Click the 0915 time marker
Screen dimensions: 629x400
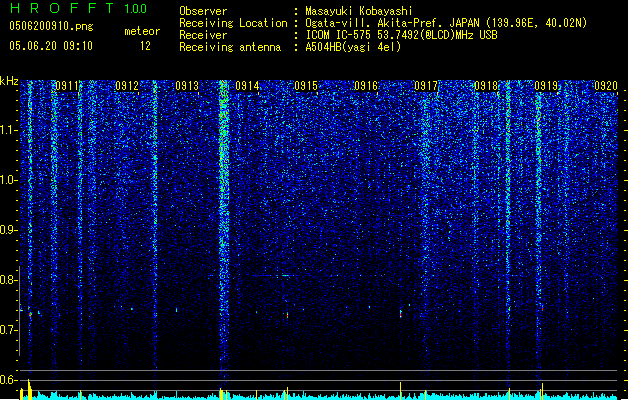pyautogui.click(x=306, y=85)
